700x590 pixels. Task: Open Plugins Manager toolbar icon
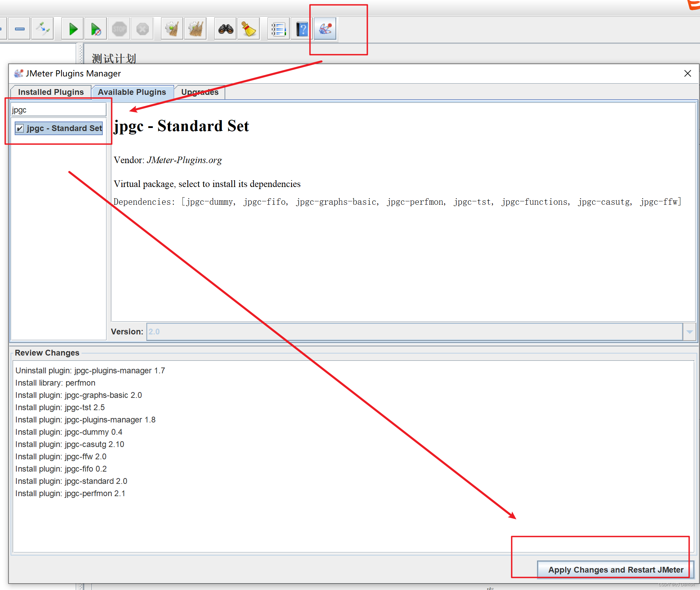pos(325,29)
